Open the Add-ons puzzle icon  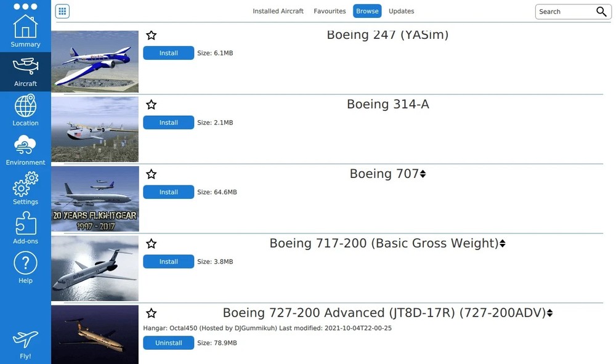click(x=25, y=224)
